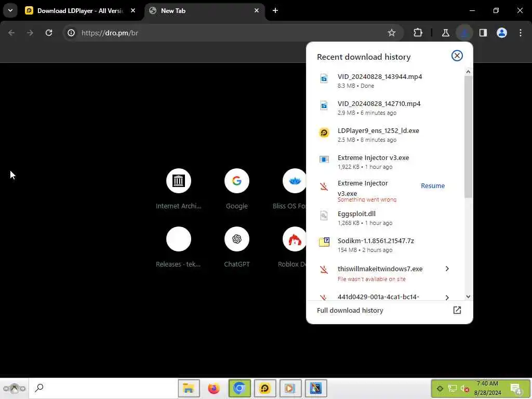The width and height of the screenshot is (532, 399).
Task: Click the first mp4 video file icon
Action: [324, 78]
